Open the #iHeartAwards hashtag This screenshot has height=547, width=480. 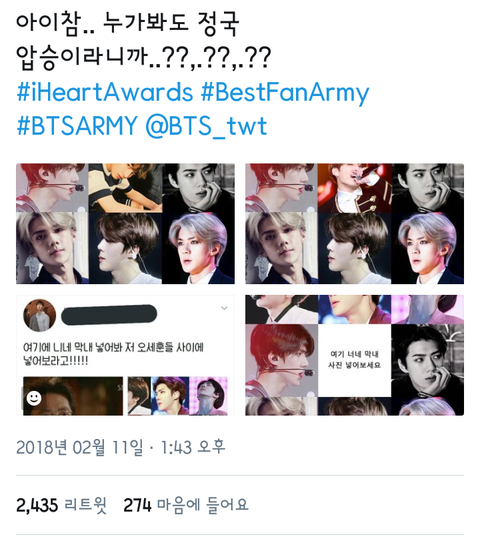tap(105, 92)
